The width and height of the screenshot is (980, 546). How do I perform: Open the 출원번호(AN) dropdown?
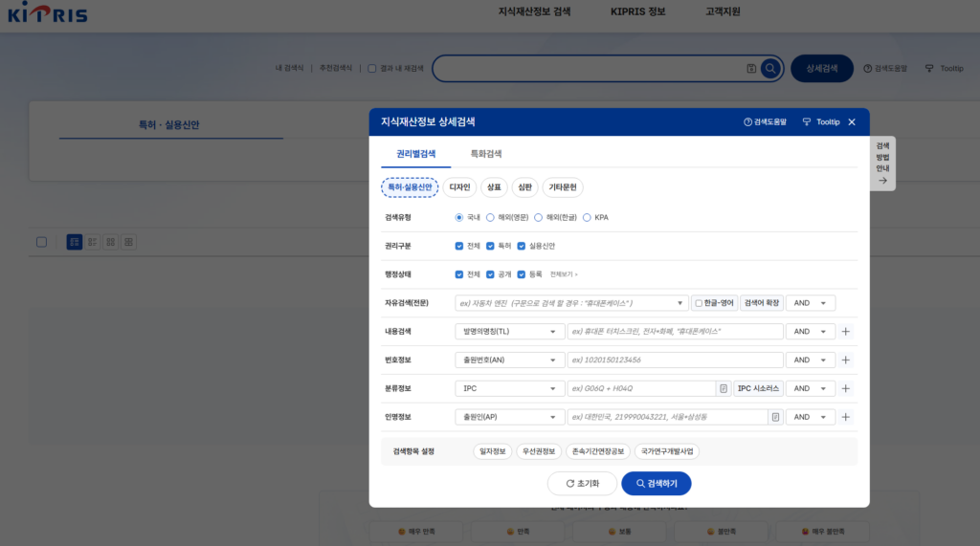click(509, 360)
